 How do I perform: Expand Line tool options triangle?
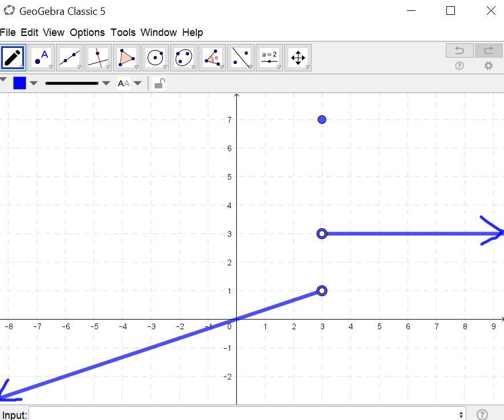[x=79, y=67]
